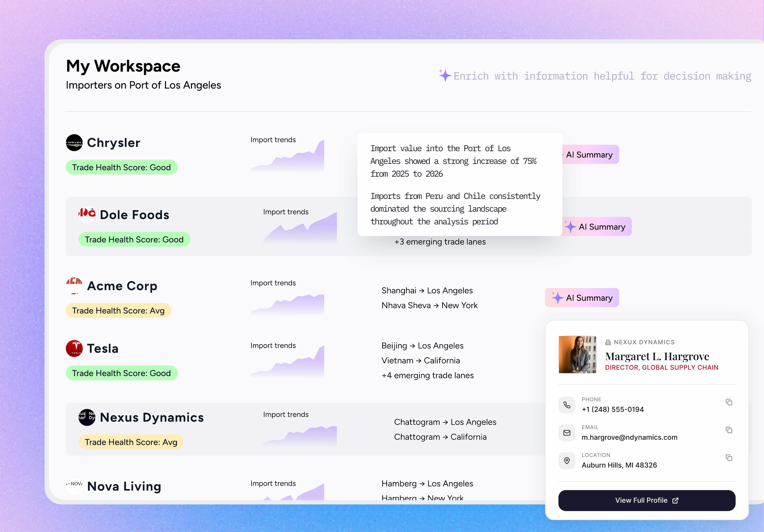Click the Shanghai → Los Angeles lane
Viewport: 764px width, 532px height.
coord(427,290)
